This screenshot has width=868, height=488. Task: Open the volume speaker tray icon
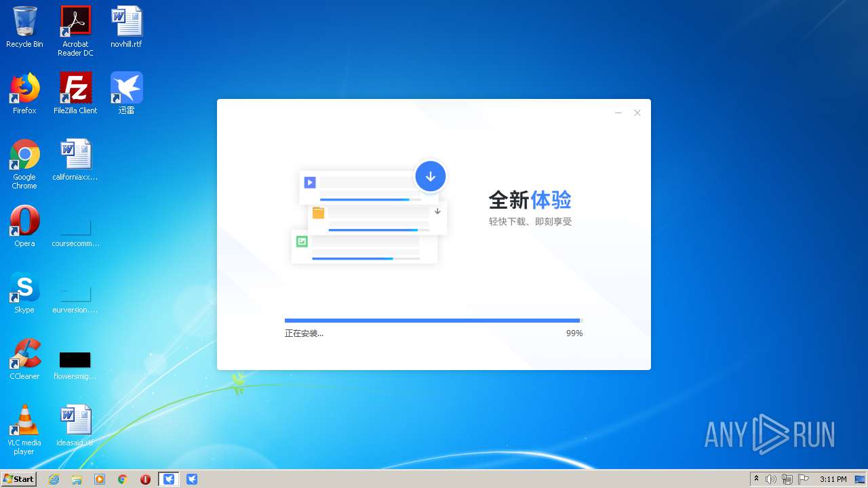coord(771,479)
